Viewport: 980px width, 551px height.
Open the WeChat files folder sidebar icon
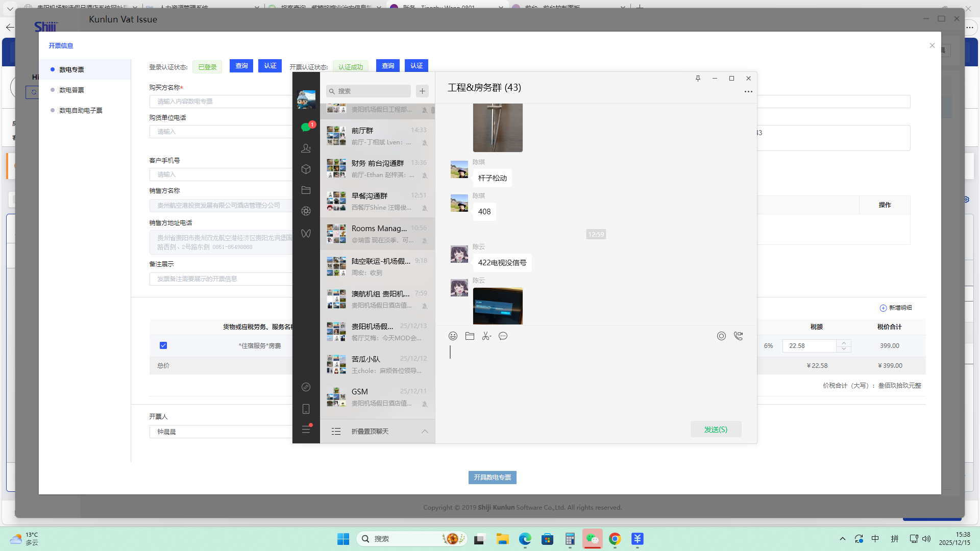coord(306,190)
